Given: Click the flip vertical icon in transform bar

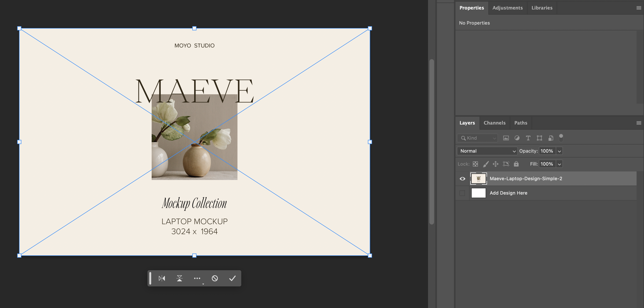Looking at the screenshot, I should [180, 278].
